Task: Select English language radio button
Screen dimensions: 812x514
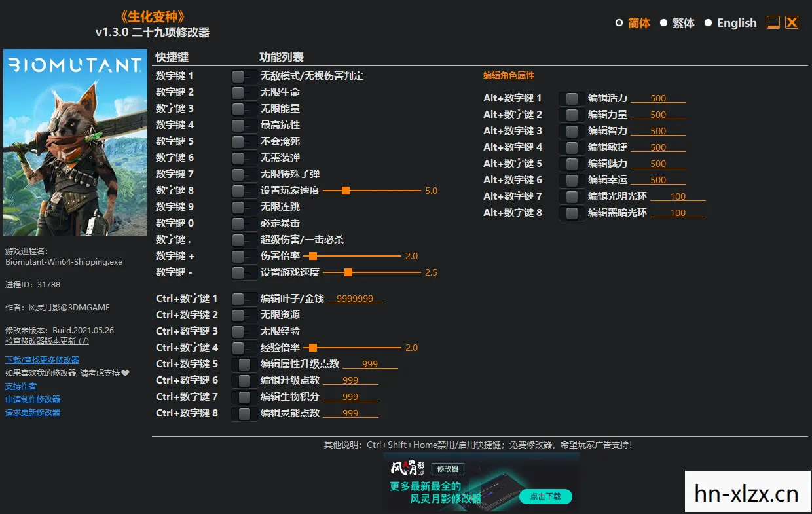Action: (x=708, y=23)
